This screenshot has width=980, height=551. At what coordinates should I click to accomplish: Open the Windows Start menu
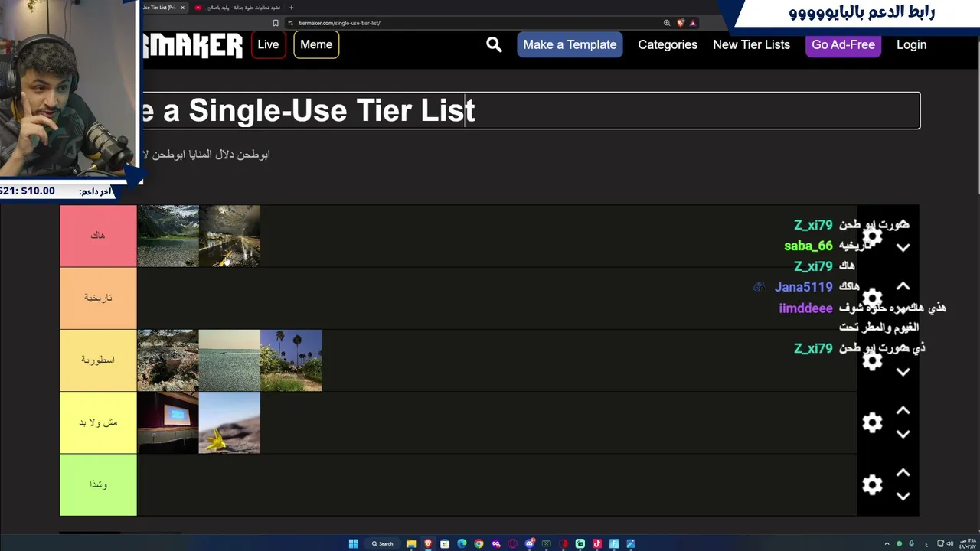(353, 543)
